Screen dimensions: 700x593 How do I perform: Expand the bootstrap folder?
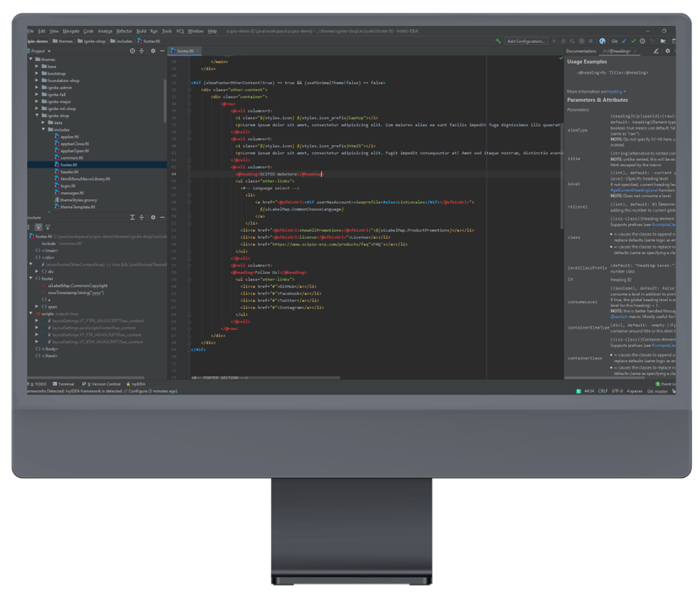tap(37, 74)
